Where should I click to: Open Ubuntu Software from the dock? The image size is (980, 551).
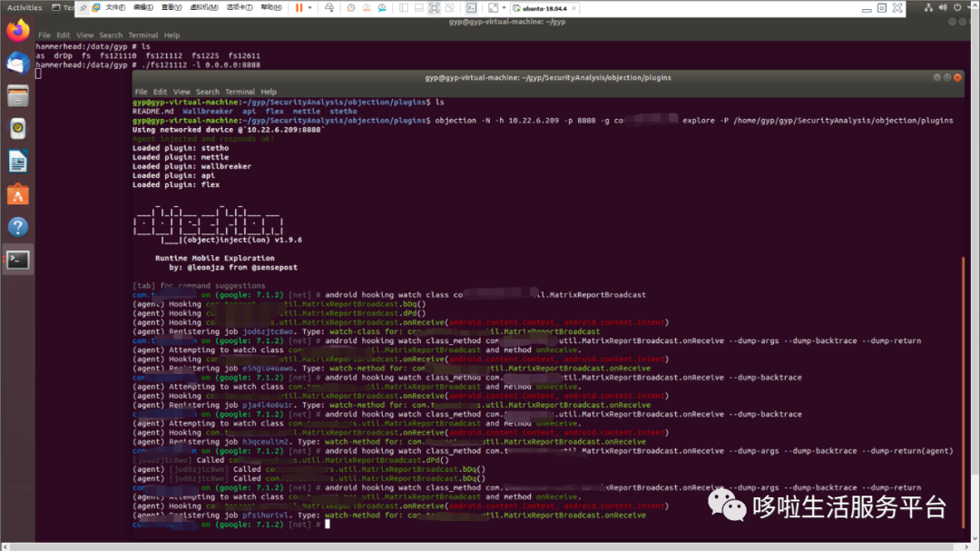18,194
